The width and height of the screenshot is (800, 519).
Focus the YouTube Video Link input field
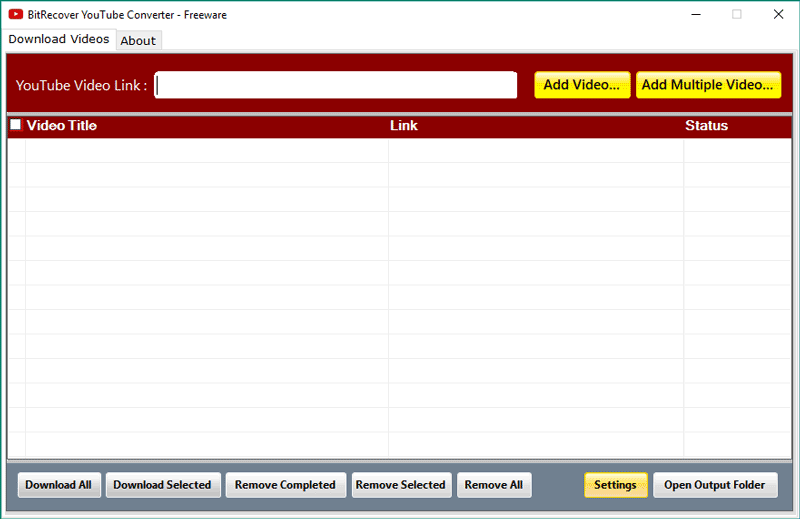click(x=336, y=85)
